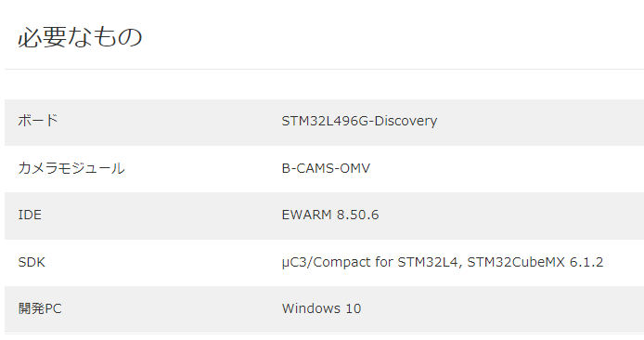The width and height of the screenshot is (644, 340).
Task: Select the カメラモジュール label
Action: pyautogui.click(x=71, y=168)
